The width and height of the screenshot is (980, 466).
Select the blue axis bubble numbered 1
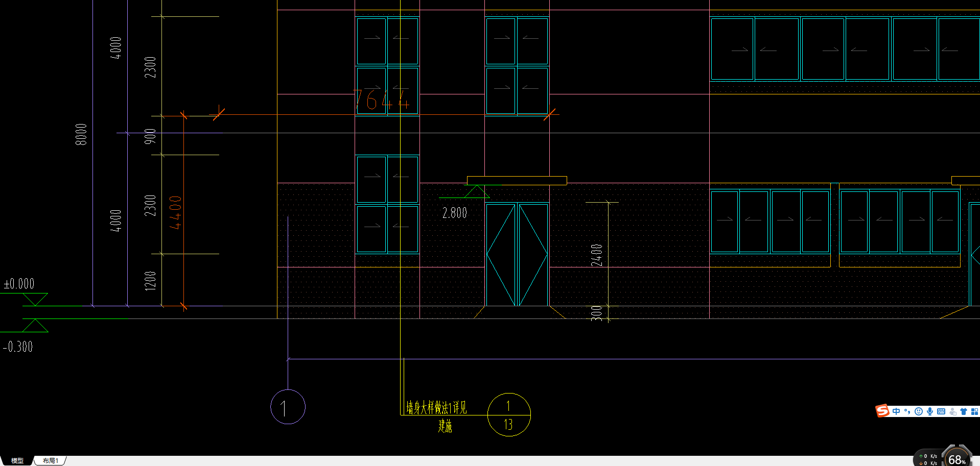point(288,407)
